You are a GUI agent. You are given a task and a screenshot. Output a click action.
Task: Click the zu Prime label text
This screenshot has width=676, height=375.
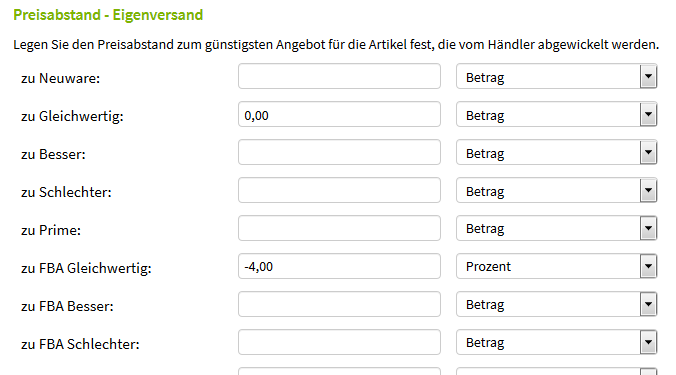[51, 230]
